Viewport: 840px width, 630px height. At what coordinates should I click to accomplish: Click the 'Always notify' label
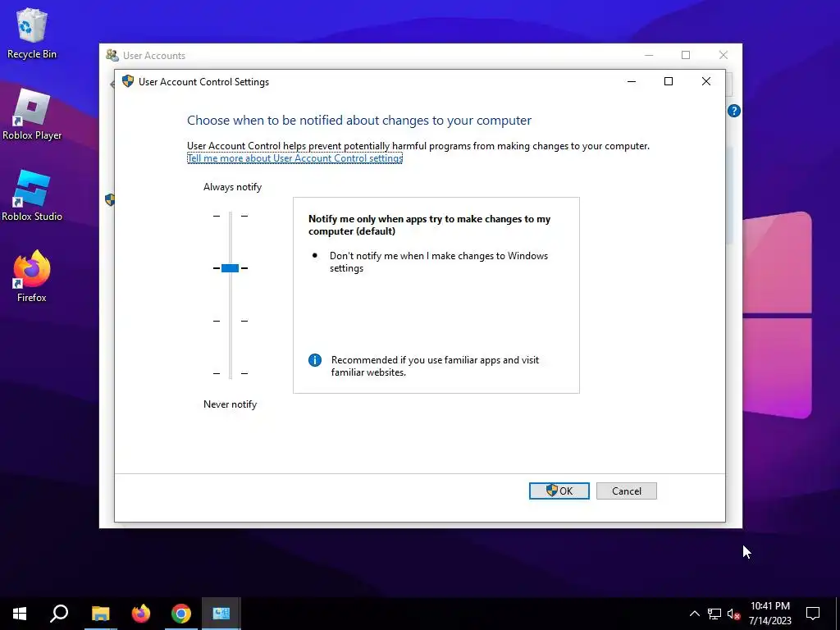point(232,187)
